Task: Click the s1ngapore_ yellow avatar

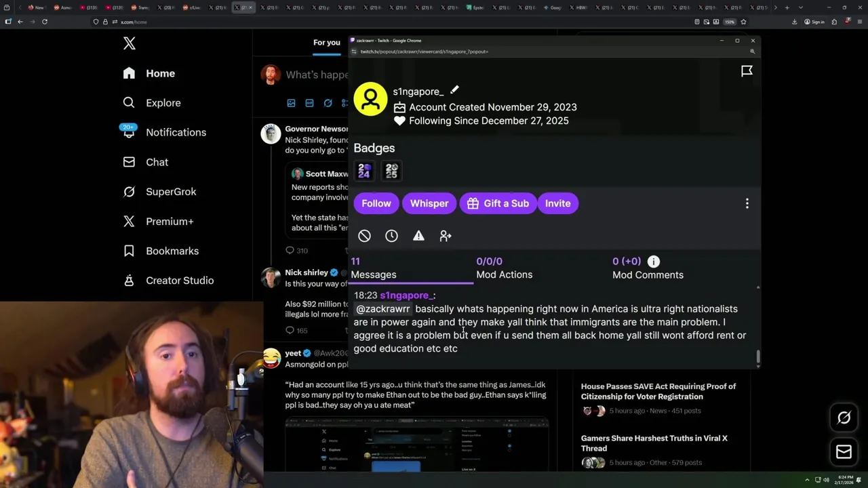Action: [370, 100]
